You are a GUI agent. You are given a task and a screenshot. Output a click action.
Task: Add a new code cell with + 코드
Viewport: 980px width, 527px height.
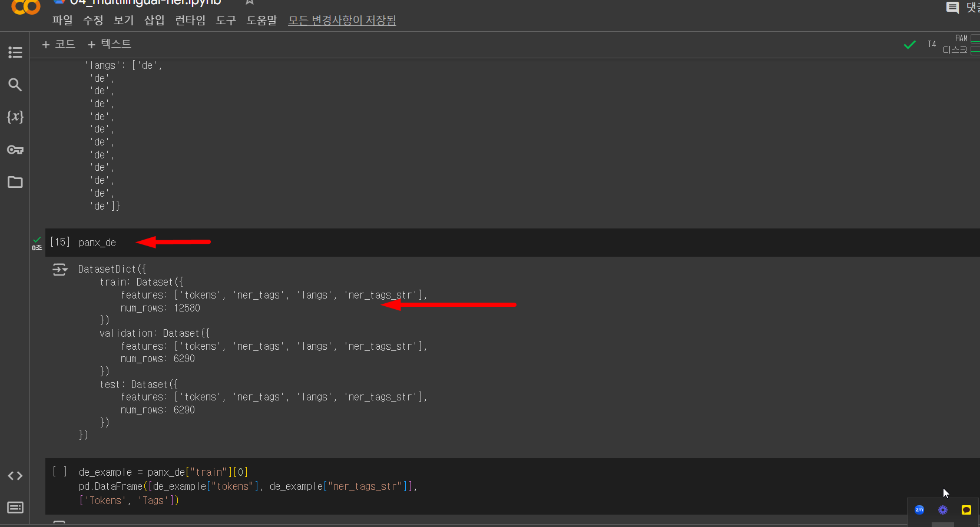click(x=58, y=44)
